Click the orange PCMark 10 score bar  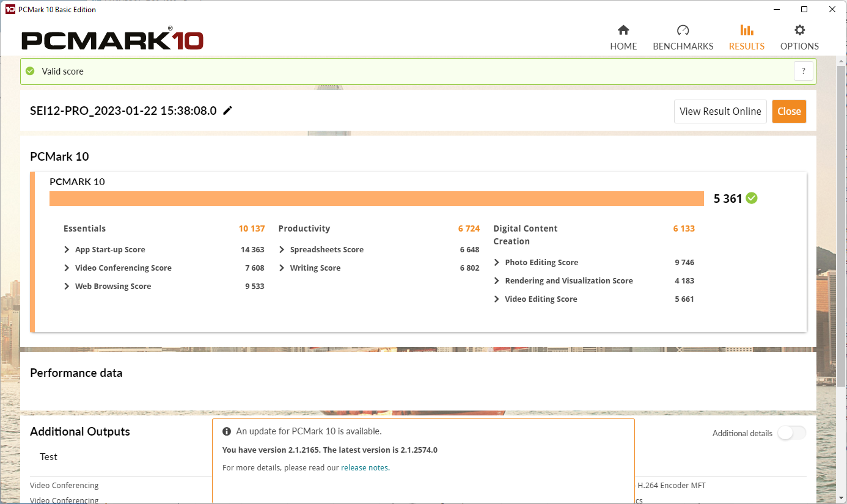click(x=376, y=199)
